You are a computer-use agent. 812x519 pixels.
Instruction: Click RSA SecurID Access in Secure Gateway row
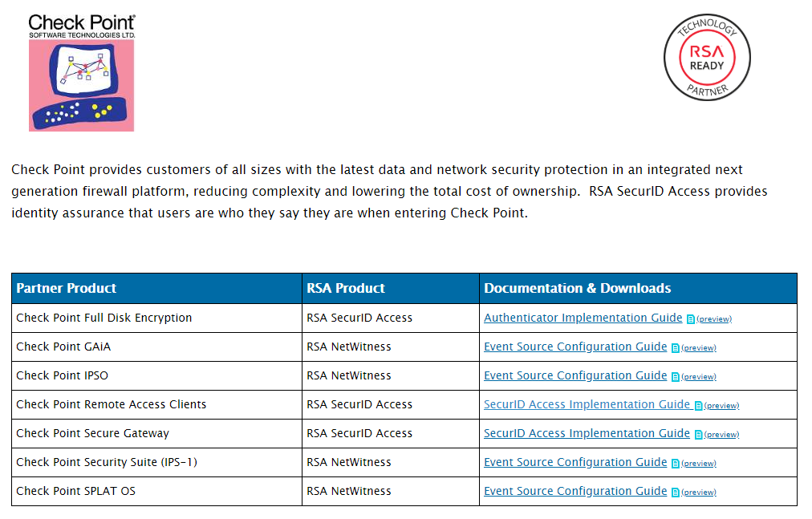[359, 433]
